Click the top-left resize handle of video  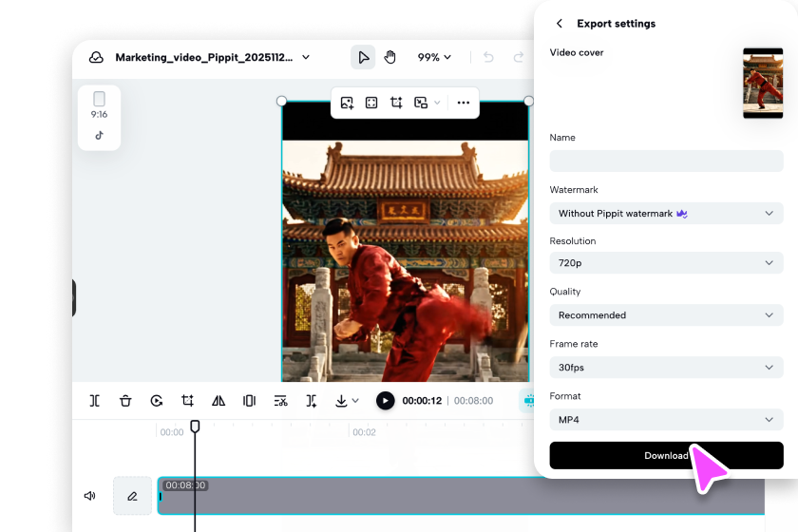[281, 101]
